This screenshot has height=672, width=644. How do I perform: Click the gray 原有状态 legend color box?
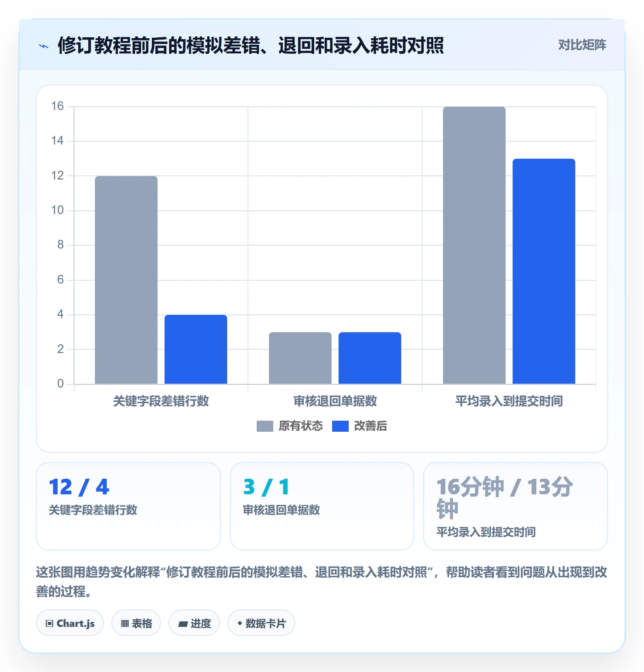click(x=265, y=426)
